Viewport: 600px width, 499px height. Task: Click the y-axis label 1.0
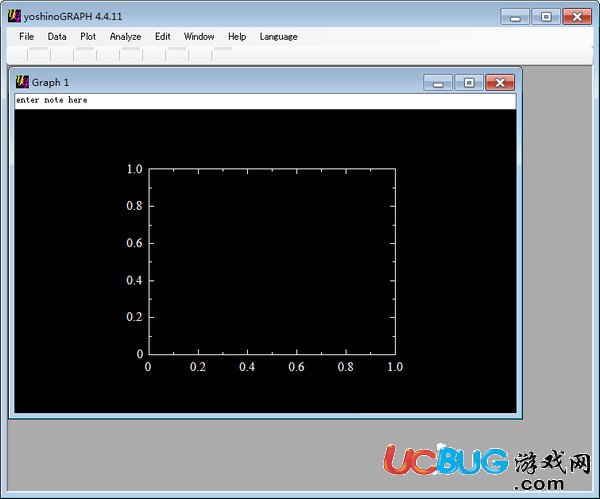(135, 169)
